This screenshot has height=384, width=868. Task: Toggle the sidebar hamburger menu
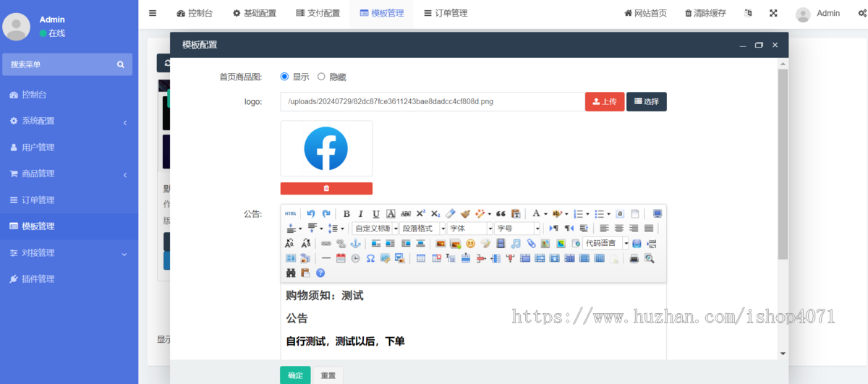(153, 13)
